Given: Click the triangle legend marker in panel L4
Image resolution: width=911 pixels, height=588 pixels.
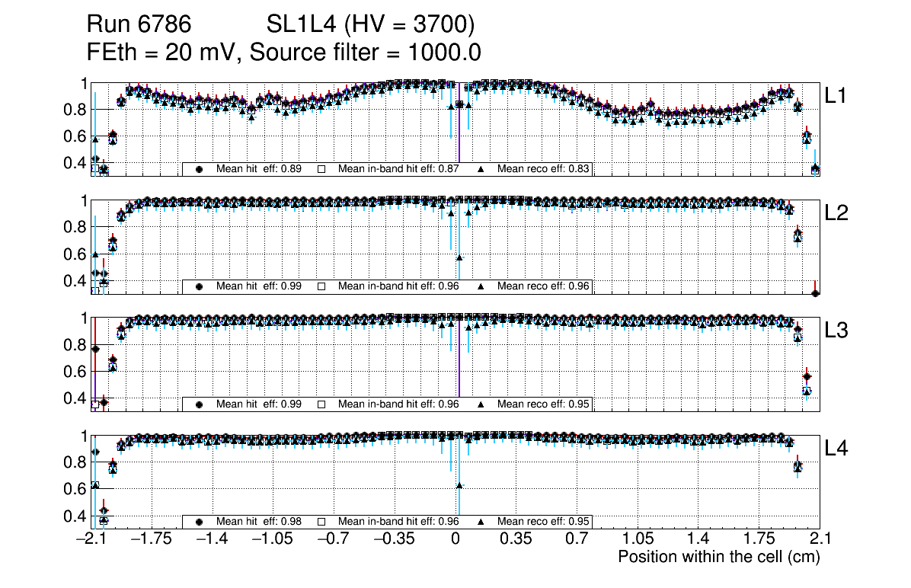Looking at the screenshot, I should (x=481, y=522).
